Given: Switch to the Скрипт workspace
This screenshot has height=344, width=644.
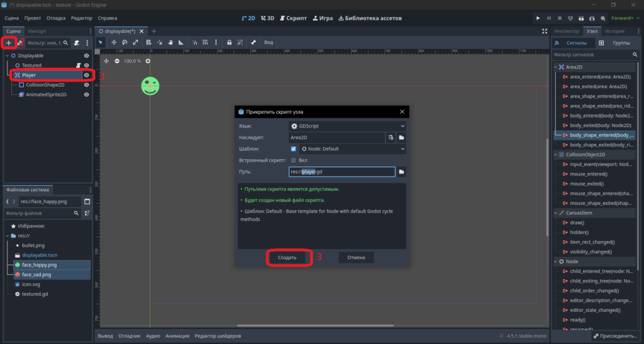Looking at the screenshot, I should click(293, 18).
